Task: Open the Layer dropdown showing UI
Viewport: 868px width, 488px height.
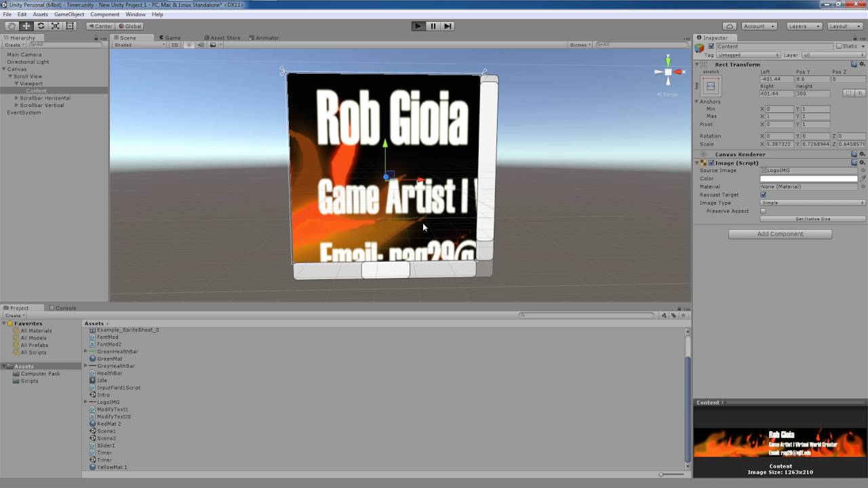Action: pos(833,55)
